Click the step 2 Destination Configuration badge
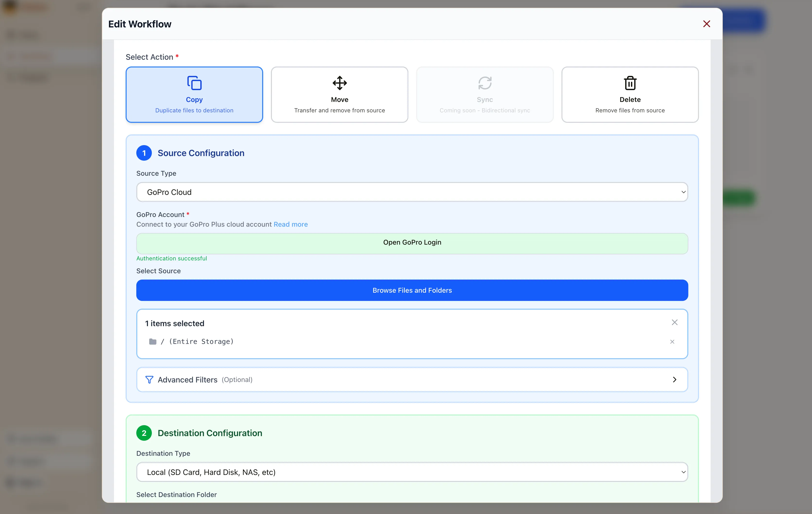Screen dimensions: 812x514 tap(144, 433)
